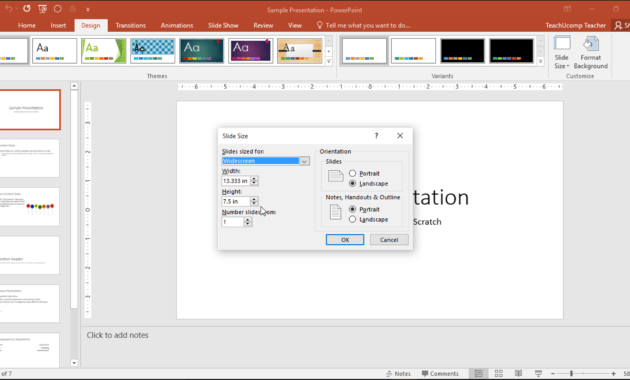630x380 pixels.
Task: Start Slide Show from status bar icon
Action: [538, 374]
